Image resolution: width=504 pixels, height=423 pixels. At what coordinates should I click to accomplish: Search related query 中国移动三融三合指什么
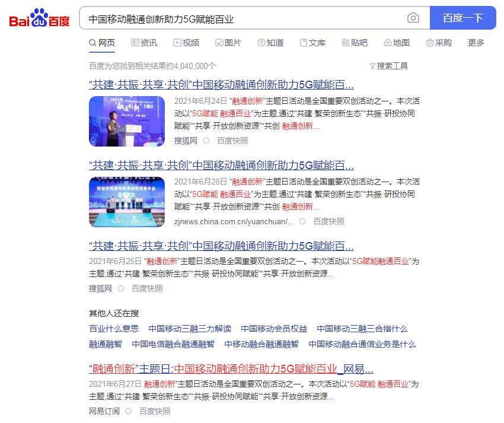pyautogui.click(x=362, y=329)
